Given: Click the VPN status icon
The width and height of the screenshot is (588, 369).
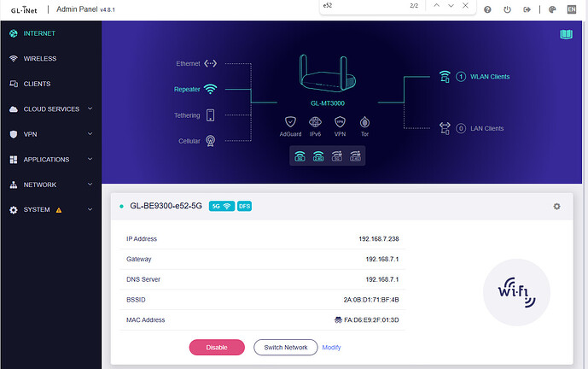Looking at the screenshot, I should pyautogui.click(x=340, y=122).
